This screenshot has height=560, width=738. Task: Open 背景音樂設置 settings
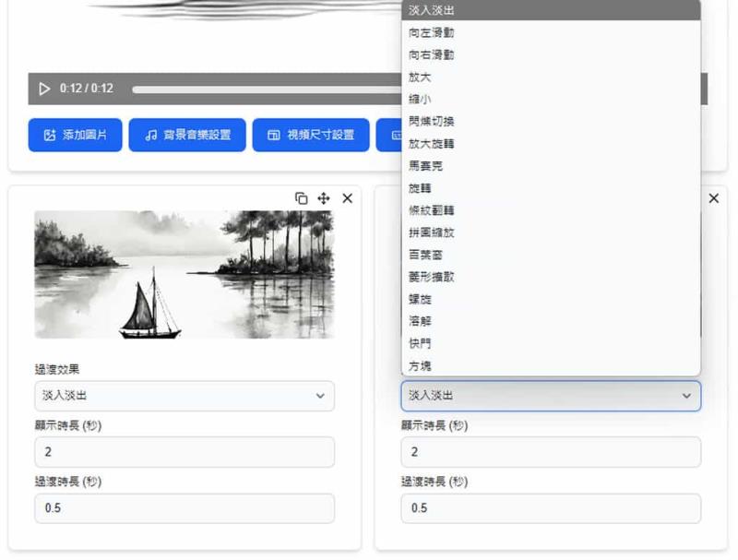(187, 135)
